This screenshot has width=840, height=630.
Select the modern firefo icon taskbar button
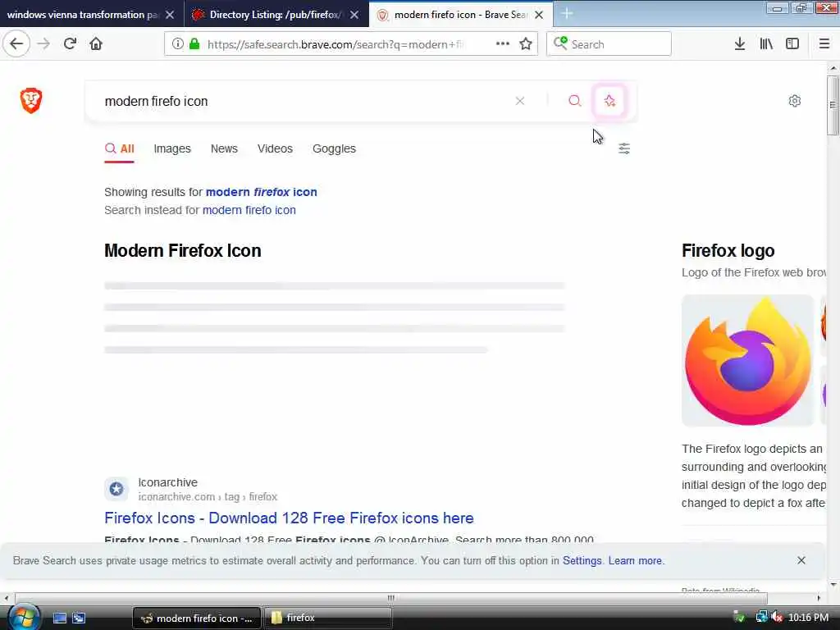coord(197,618)
